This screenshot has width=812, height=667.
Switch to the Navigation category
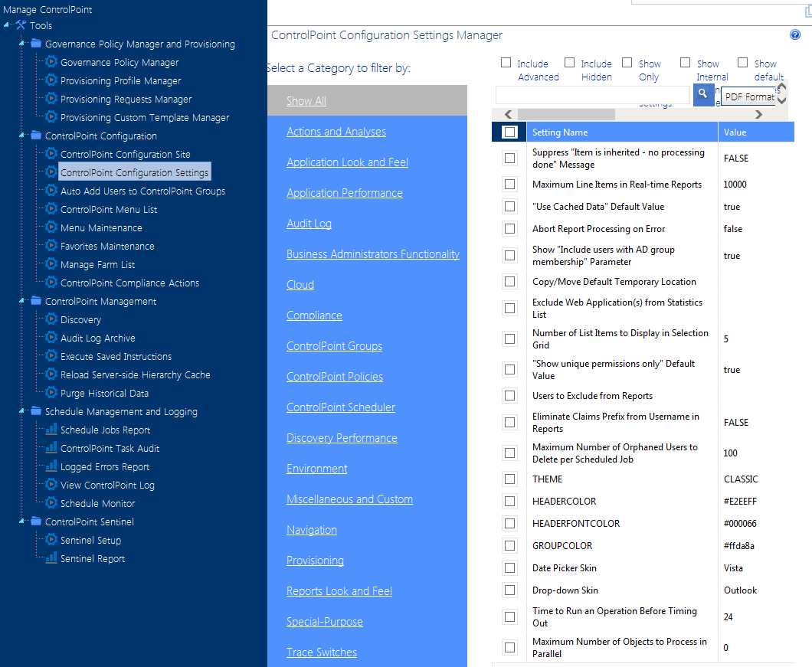(x=311, y=529)
